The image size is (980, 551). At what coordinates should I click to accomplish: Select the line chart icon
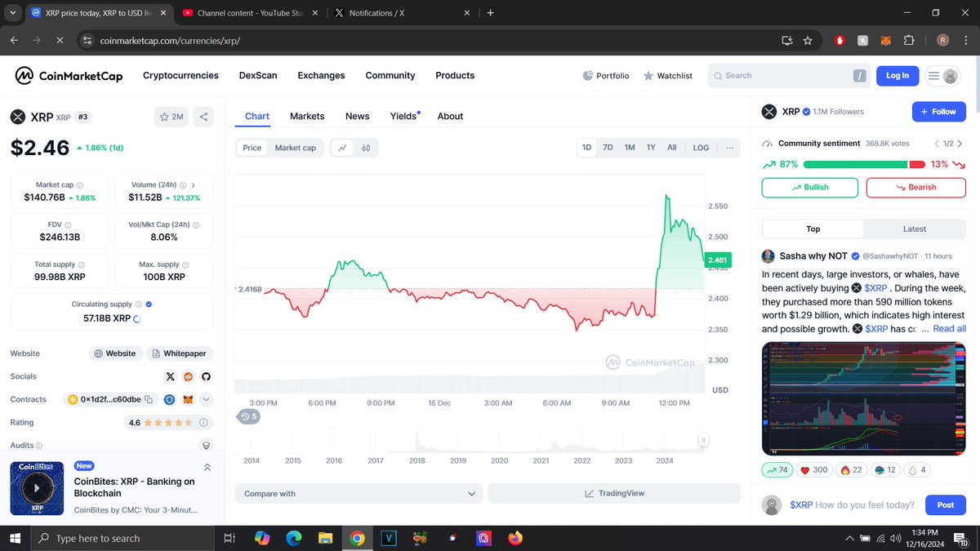tap(343, 148)
